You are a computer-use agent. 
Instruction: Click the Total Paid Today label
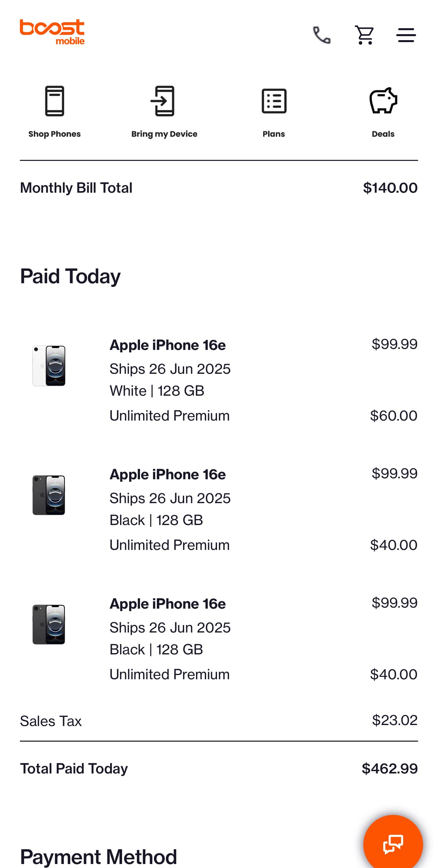point(74,768)
